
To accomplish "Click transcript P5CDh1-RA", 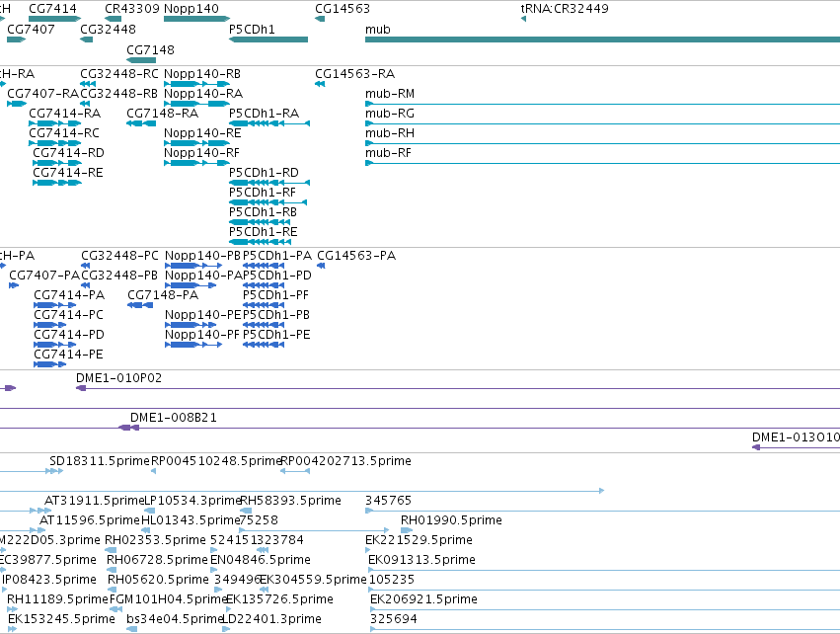I will 269,123.
